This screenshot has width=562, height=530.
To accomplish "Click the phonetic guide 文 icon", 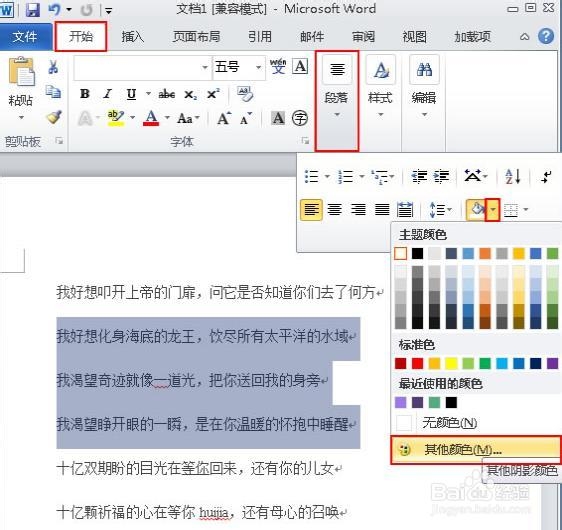I will pos(278,66).
